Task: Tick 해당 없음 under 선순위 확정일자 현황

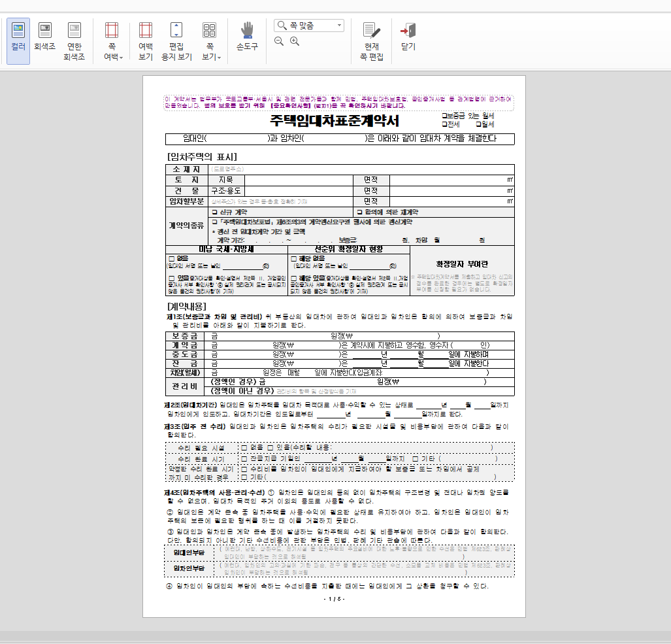Action: (x=294, y=259)
